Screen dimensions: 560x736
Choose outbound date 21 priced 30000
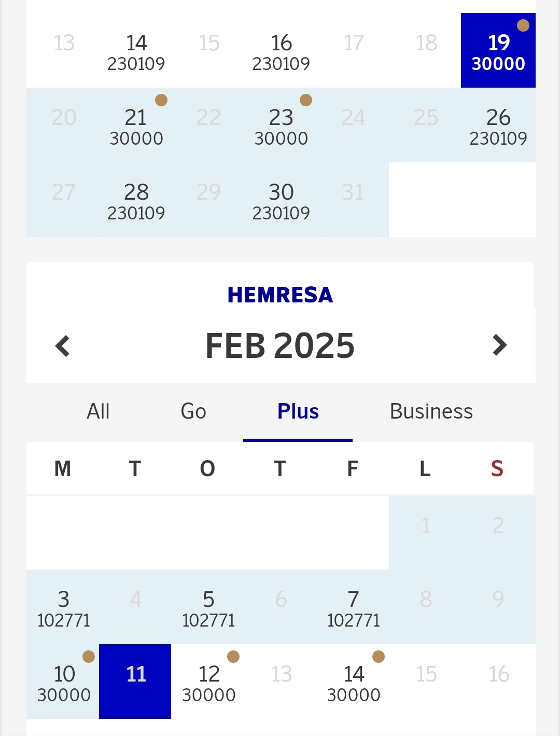click(x=136, y=126)
